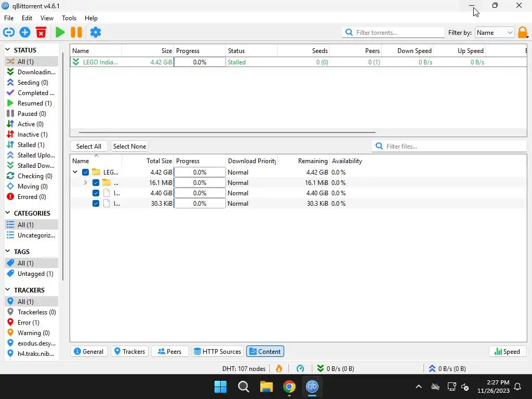532x399 pixels.
Task: Sort torrent list by Down Speed column
Action: [407, 50]
